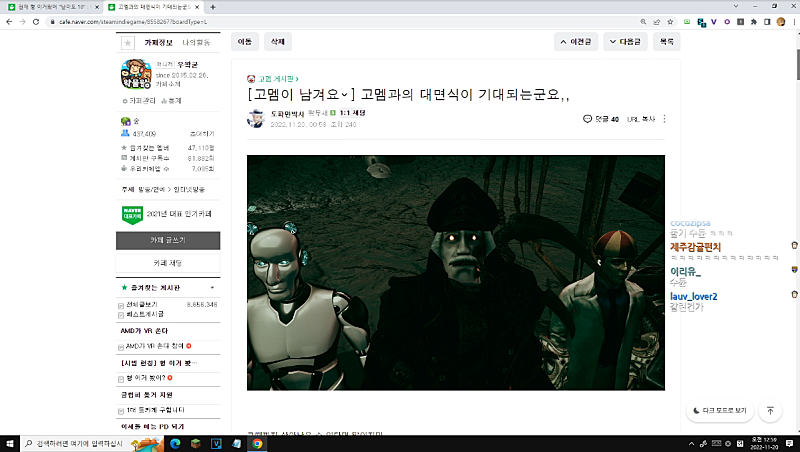Toggle the 다크 모드로 보기 dark mode button
Viewport: 800px width, 452px height.
point(719,410)
